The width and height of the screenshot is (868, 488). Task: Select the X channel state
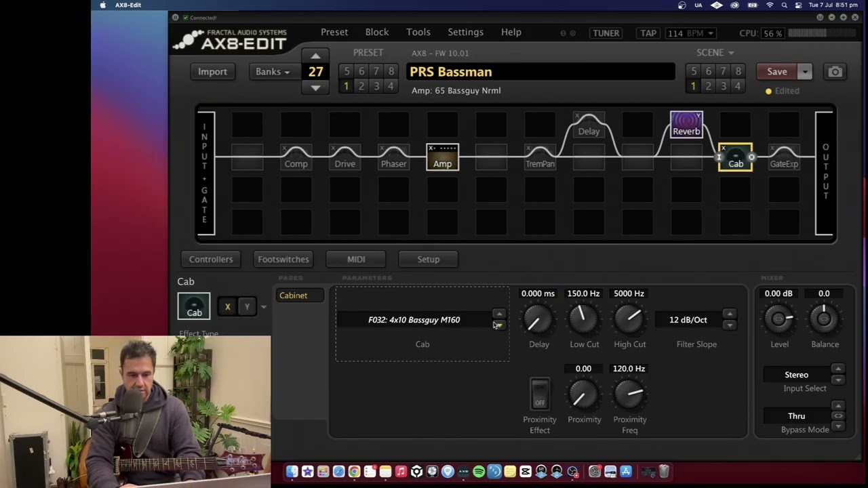(228, 307)
